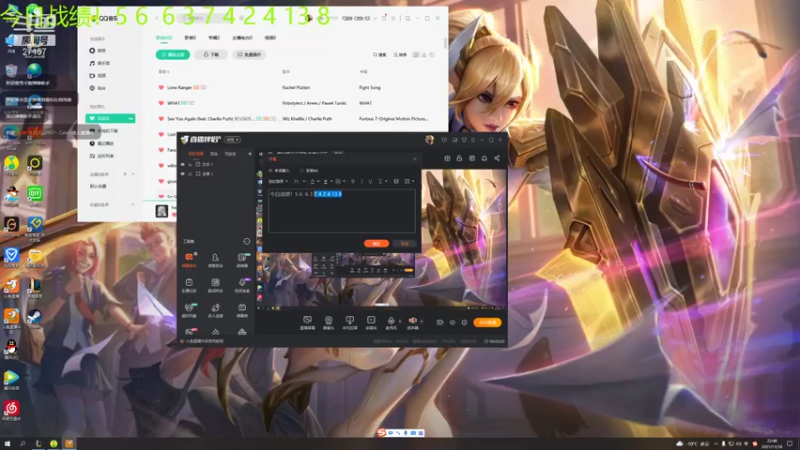
Task: Select the load txt radio option
Action: [309, 170]
